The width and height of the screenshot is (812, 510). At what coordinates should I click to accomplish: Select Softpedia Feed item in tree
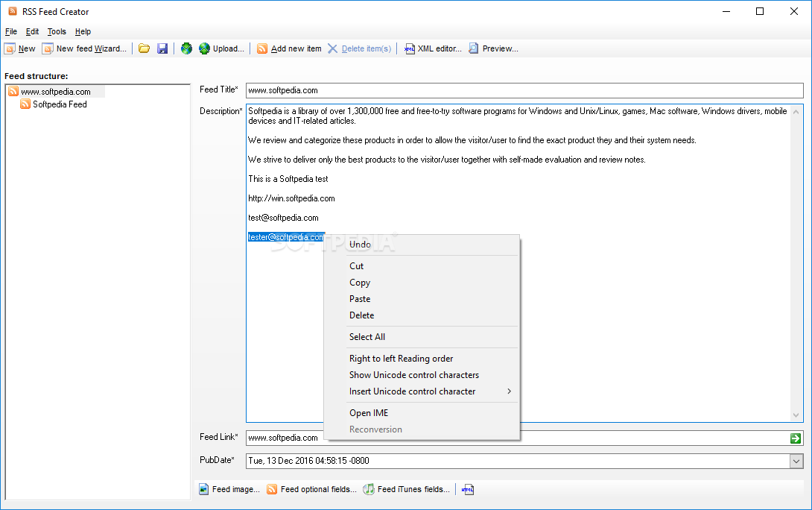click(60, 104)
